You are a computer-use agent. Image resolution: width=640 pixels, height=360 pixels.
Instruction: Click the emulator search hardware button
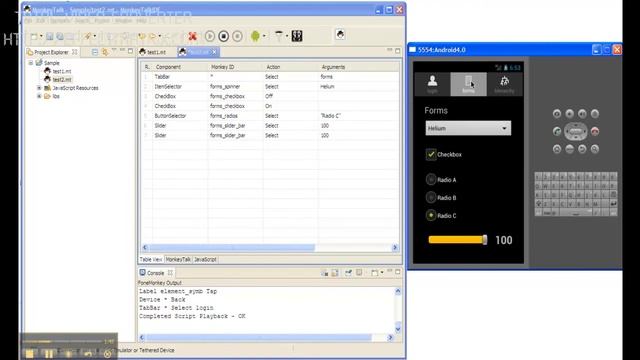(x=595, y=149)
